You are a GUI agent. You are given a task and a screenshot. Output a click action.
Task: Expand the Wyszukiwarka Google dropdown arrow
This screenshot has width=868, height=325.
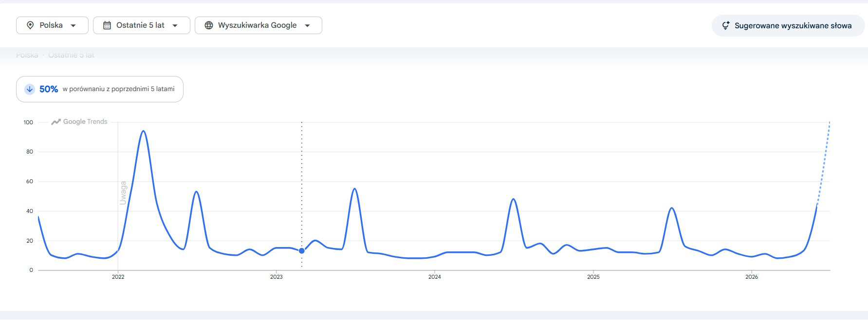click(x=307, y=25)
